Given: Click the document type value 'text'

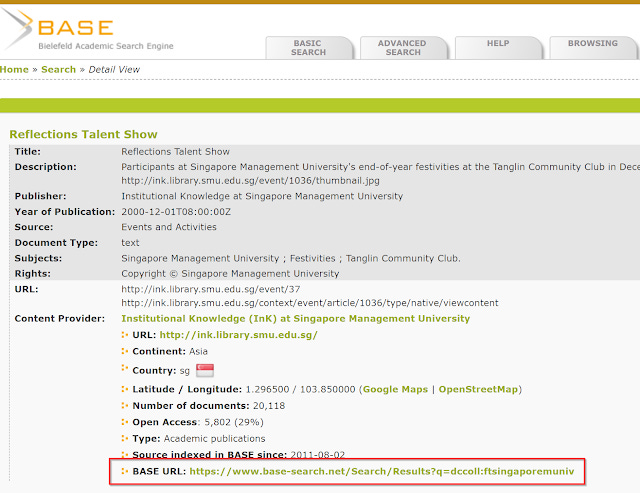Looking at the screenshot, I should tap(130, 243).
